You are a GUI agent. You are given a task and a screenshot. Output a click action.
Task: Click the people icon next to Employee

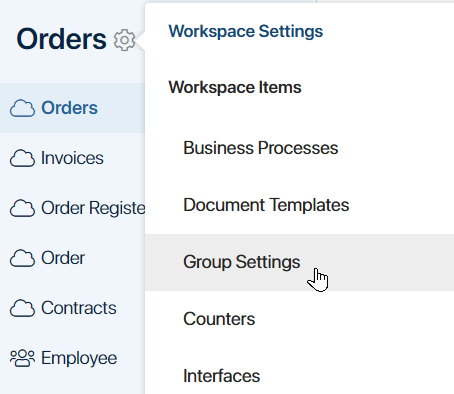tap(22, 358)
